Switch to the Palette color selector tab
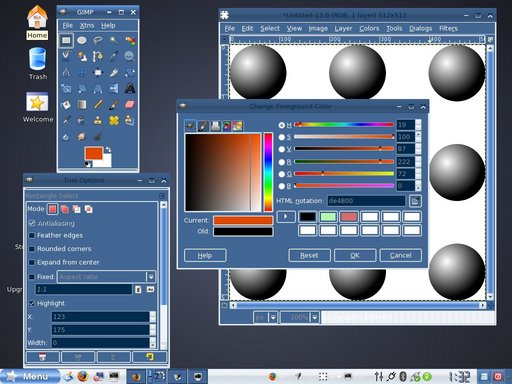The height and width of the screenshot is (384, 512). pyautogui.click(x=238, y=126)
